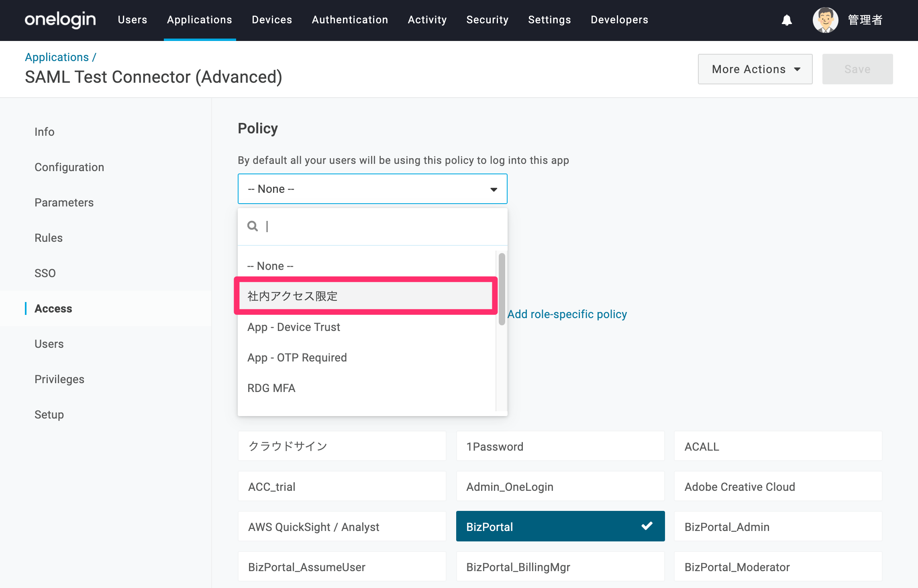Open the Authentication menu
Image resolution: width=918 pixels, height=588 pixels.
350,20
